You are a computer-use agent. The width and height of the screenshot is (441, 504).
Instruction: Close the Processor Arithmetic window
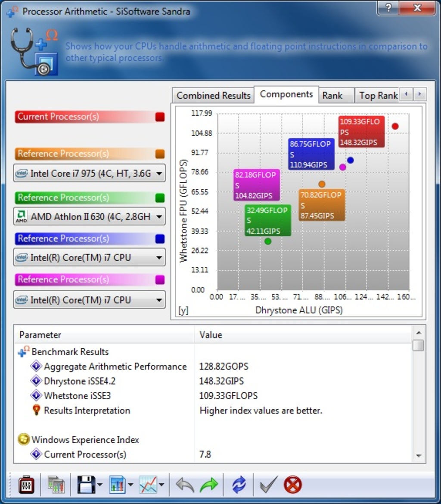417,8
